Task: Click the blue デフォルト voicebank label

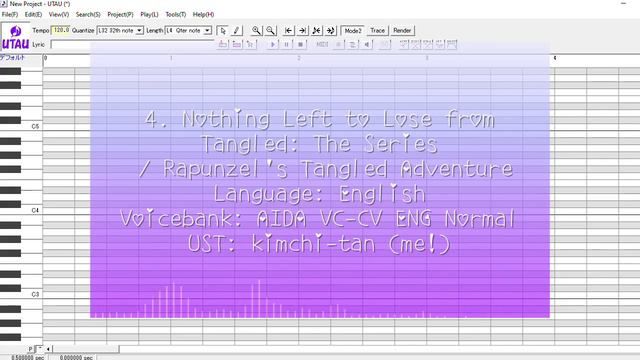Action: 13,58
